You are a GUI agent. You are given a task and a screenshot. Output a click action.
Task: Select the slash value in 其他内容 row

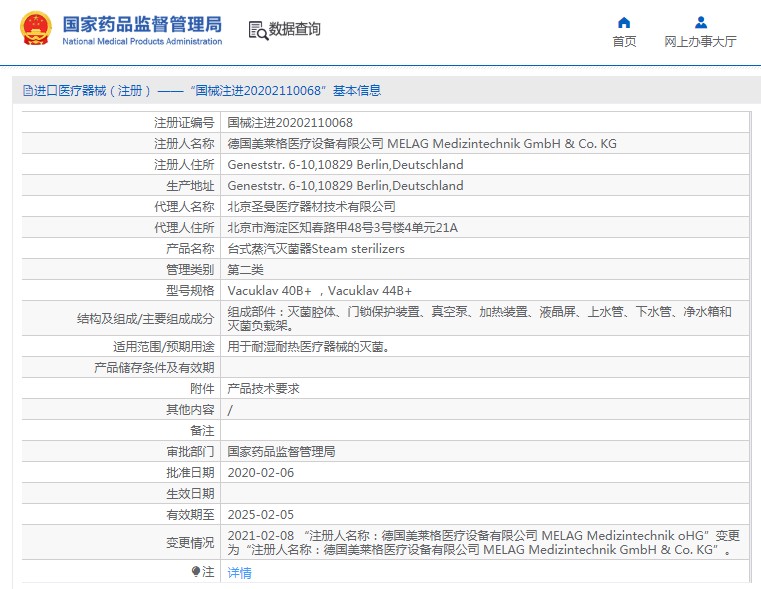[x=230, y=410]
